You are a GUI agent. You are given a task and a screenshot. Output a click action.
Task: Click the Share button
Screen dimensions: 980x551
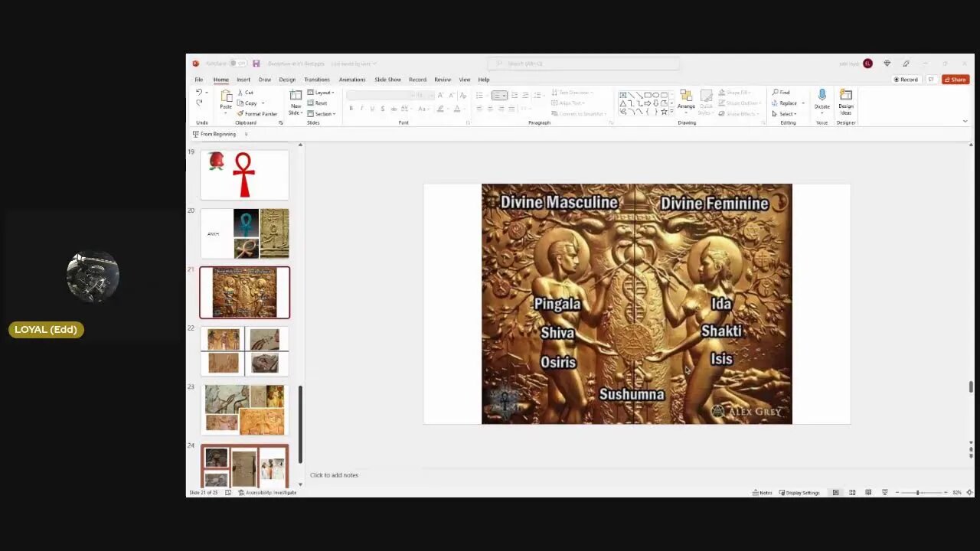pos(955,80)
